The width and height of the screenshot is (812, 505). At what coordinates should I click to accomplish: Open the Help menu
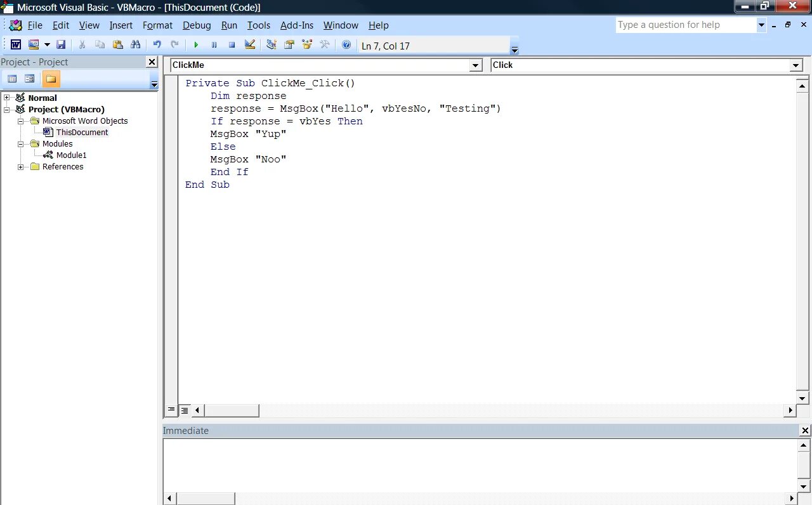tap(378, 25)
